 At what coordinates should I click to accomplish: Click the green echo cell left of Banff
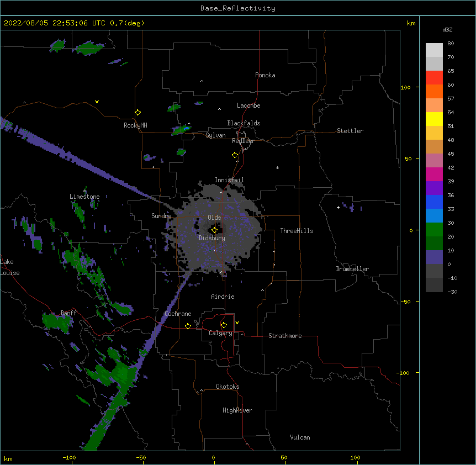tap(57, 322)
